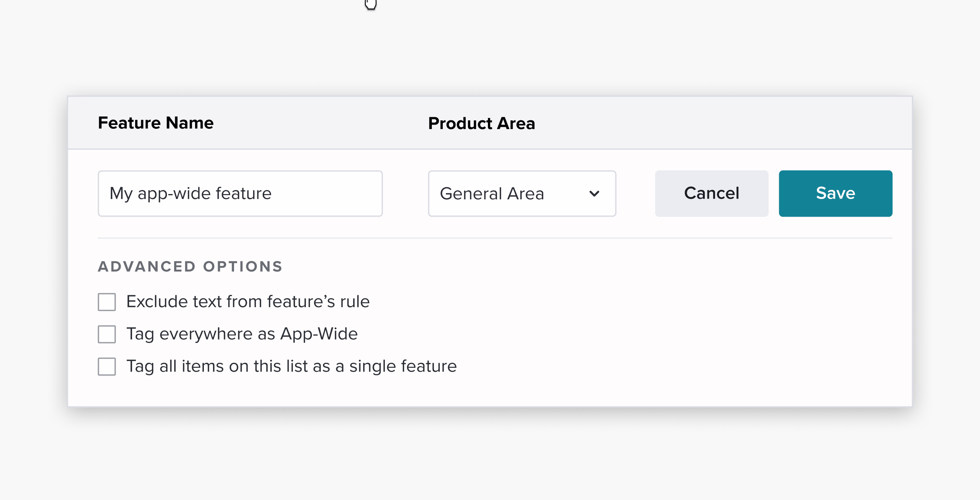Click the word 'App-Wide' in second option
This screenshot has width=980, height=500.
pos(319,334)
